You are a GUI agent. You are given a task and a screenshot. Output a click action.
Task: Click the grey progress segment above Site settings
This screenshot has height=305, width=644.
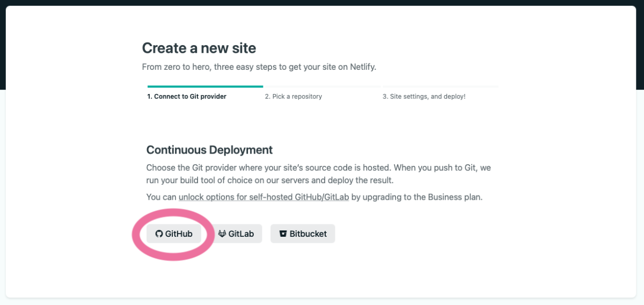point(441,86)
